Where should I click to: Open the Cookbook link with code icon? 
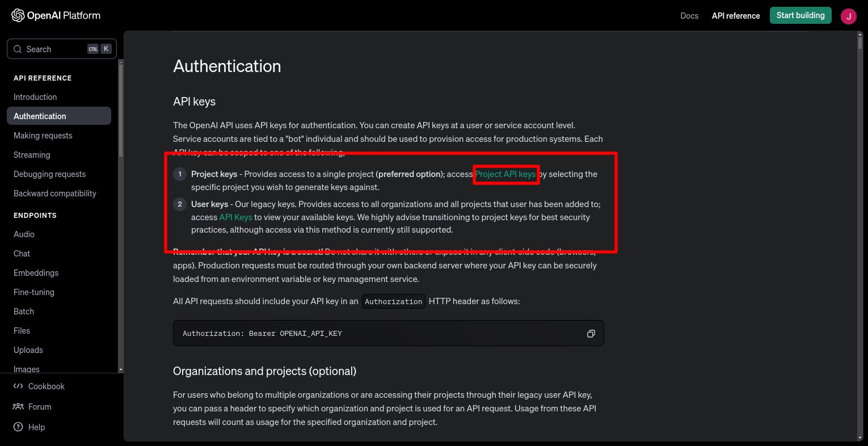[x=39, y=386]
